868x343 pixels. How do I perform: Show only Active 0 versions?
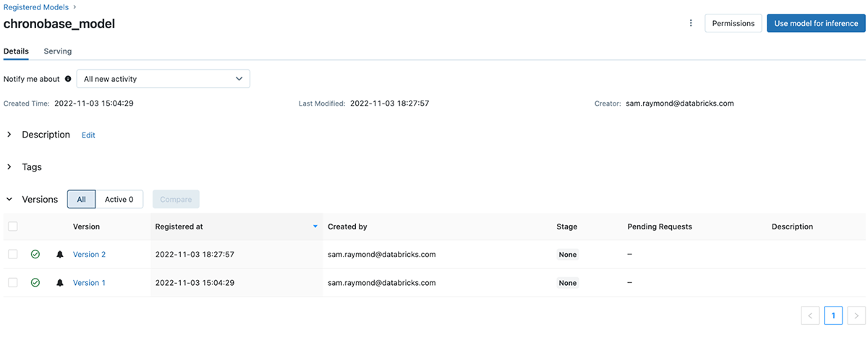point(119,199)
